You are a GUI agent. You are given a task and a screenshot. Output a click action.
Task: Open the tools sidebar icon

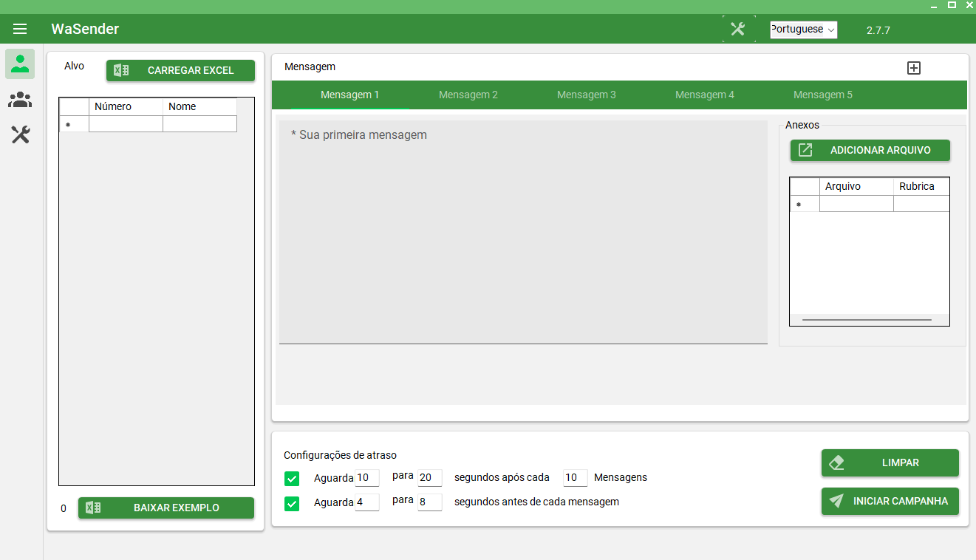(20, 134)
